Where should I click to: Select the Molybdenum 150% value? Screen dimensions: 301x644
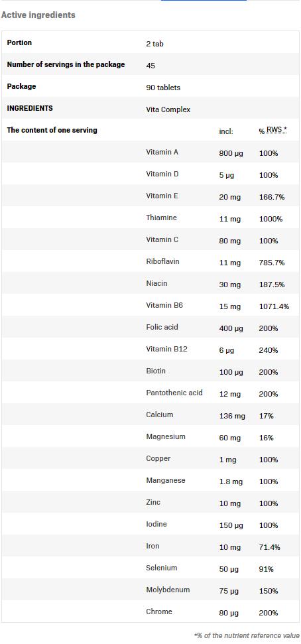tap(269, 591)
